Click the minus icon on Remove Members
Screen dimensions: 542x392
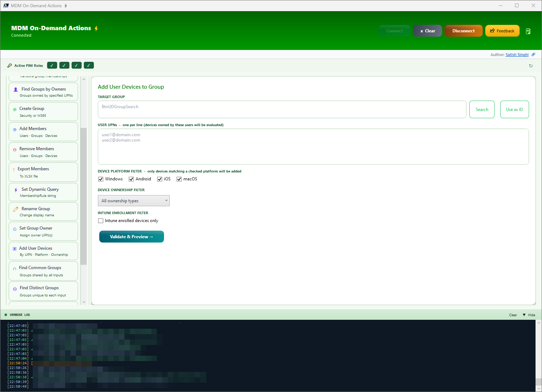(x=14, y=149)
